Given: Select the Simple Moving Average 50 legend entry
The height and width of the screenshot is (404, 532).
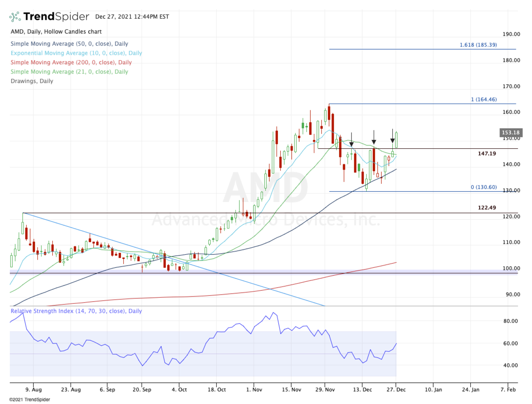Looking at the screenshot, I should [69, 44].
